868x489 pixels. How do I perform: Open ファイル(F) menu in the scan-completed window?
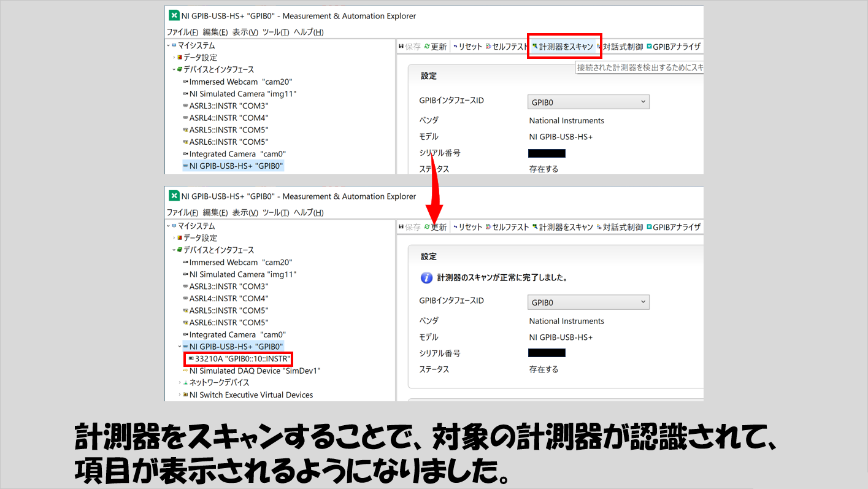183,212
